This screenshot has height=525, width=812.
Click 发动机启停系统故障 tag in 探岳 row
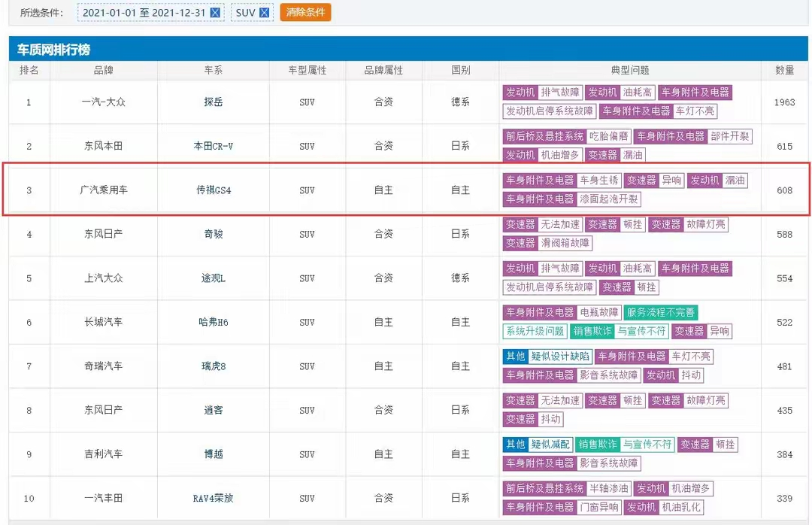(550, 111)
